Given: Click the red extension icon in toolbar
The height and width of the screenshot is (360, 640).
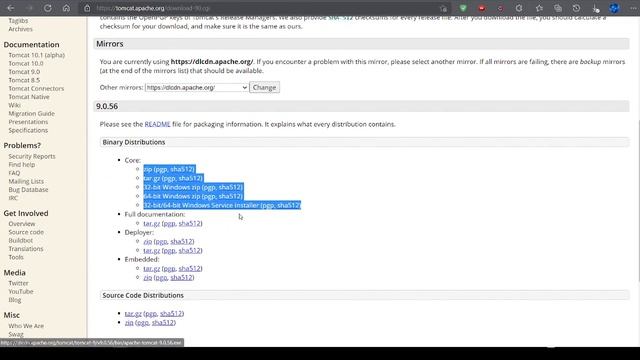Looking at the screenshot, I should click(x=482, y=8).
